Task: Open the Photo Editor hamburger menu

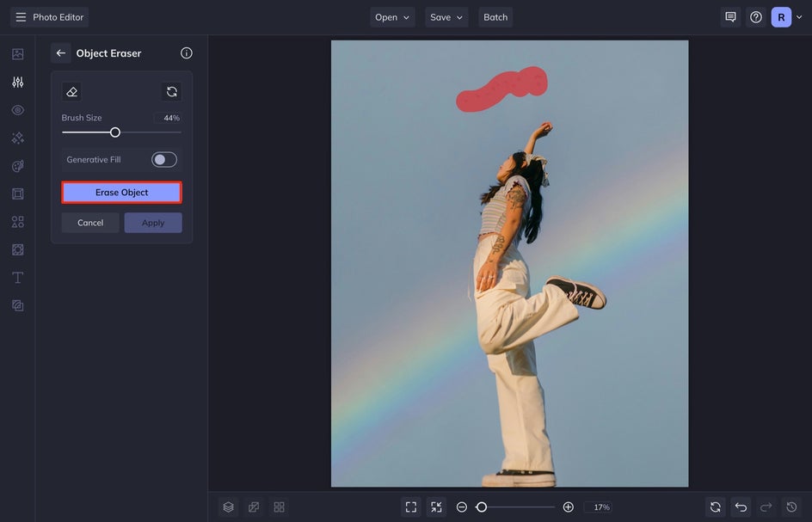Action: [x=21, y=17]
